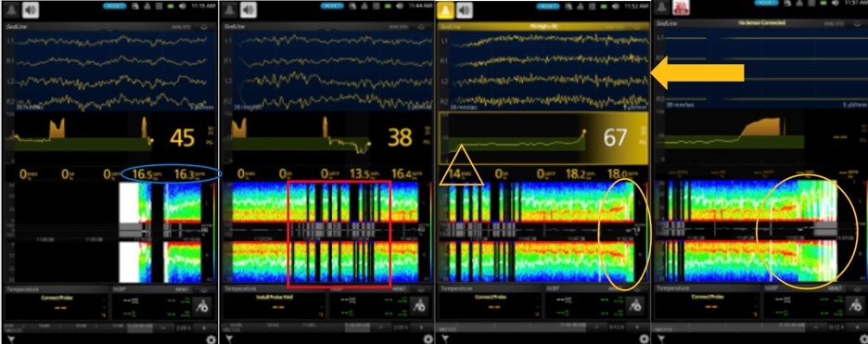The height and width of the screenshot is (344, 868).
Task: Click the highlighted PSI value 67
Action: pos(615,138)
